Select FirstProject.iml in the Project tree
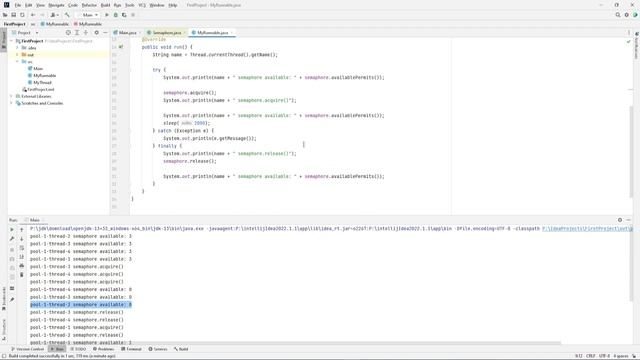The image size is (640, 360). (x=40, y=89)
